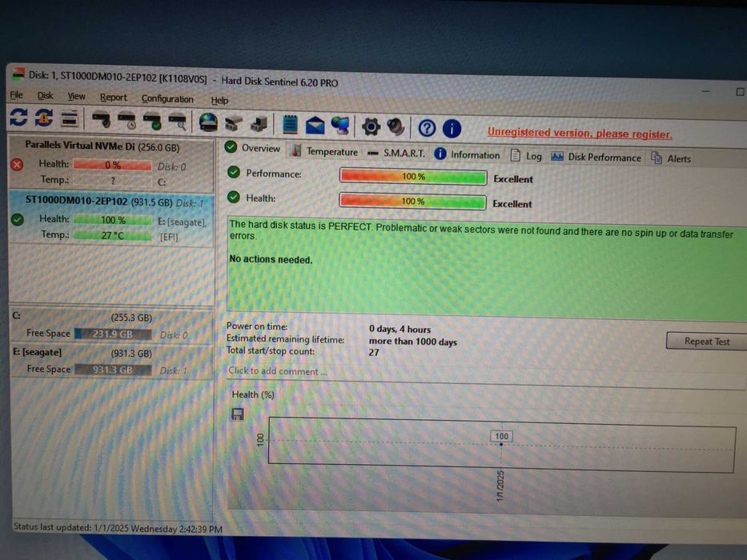Switch to the Log tab

click(x=526, y=156)
